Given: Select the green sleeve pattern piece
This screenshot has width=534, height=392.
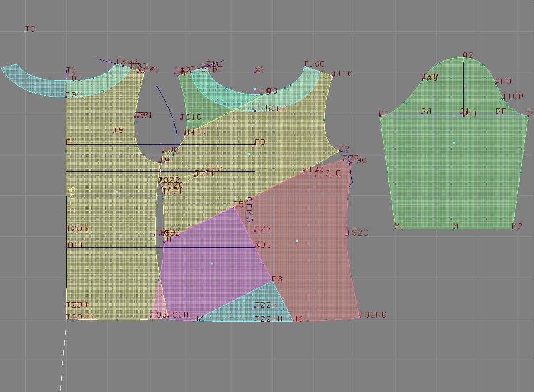Looking at the screenshot, I should pyautogui.click(x=454, y=175).
